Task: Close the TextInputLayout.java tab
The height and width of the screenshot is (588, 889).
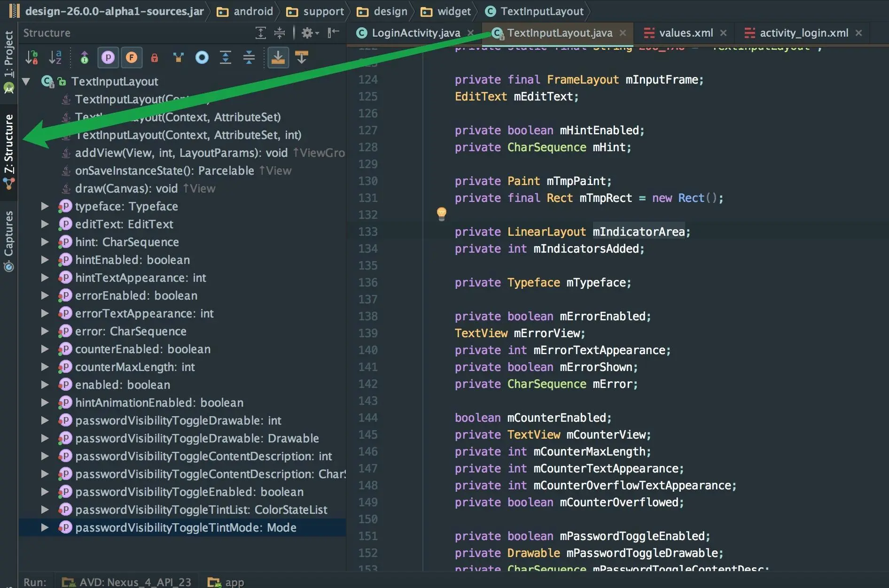Action: coord(623,33)
